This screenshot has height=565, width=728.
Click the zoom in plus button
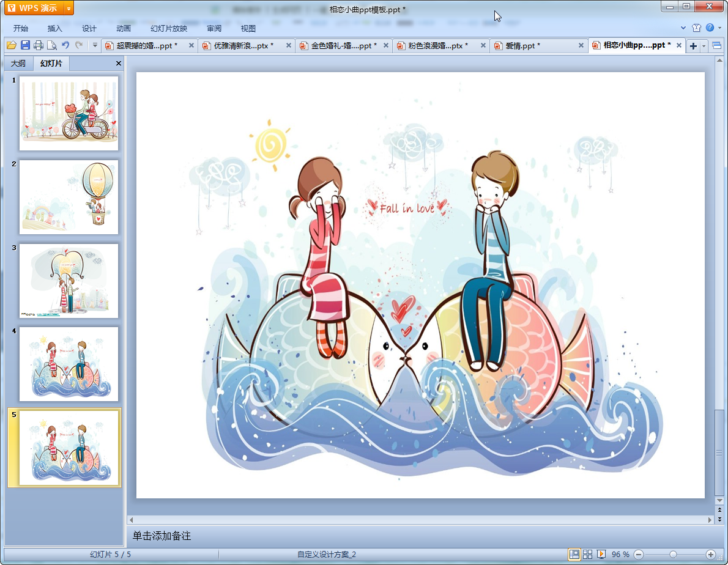tap(710, 554)
